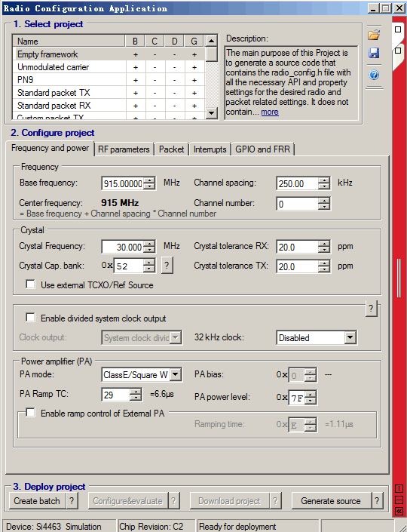Click the G column header
This screenshot has width=407, height=532.
(x=194, y=41)
